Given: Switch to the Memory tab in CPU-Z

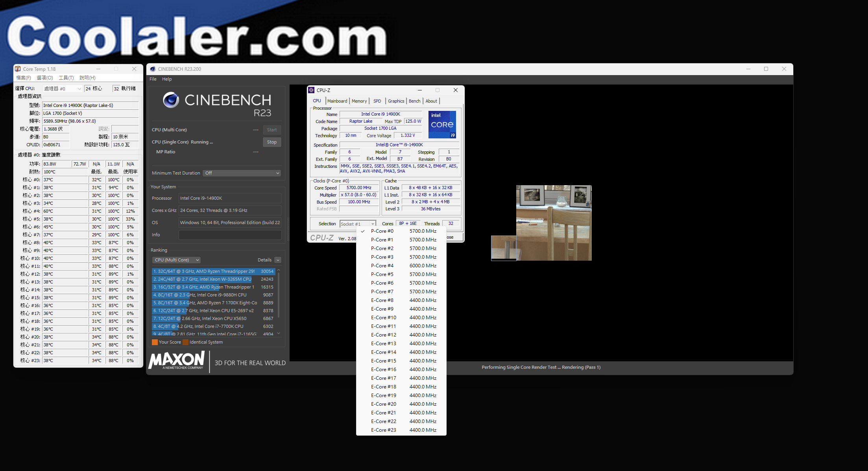Looking at the screenshot, I should coord(359,101).
